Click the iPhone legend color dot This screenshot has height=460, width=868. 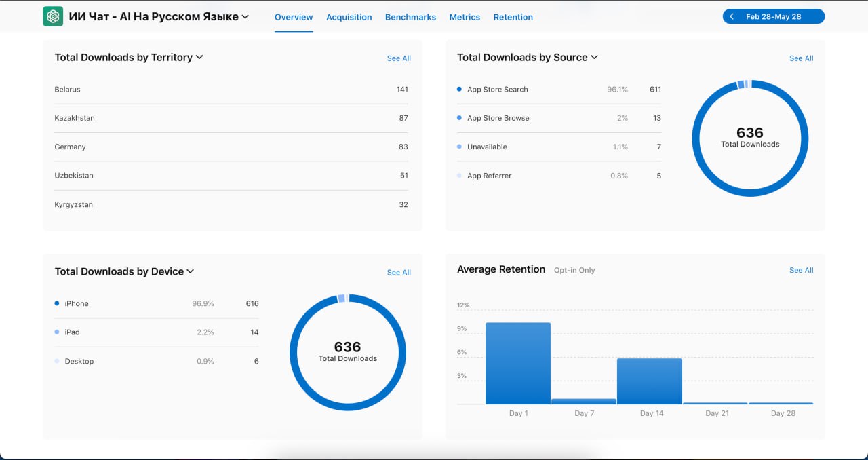[57, 303]
